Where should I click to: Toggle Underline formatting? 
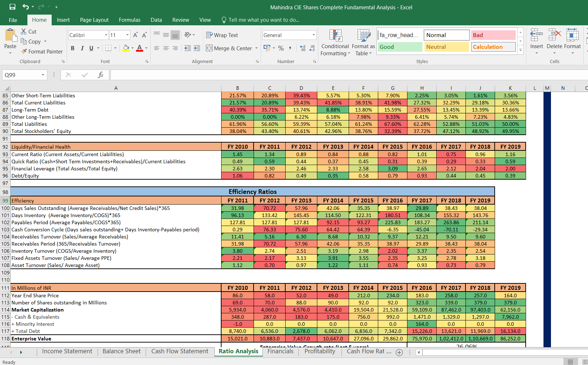click(91, 48)
